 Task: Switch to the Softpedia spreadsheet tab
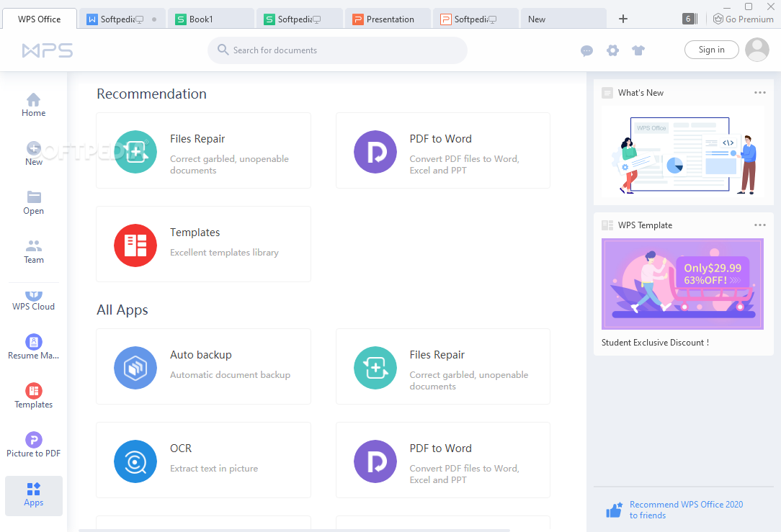300,19
